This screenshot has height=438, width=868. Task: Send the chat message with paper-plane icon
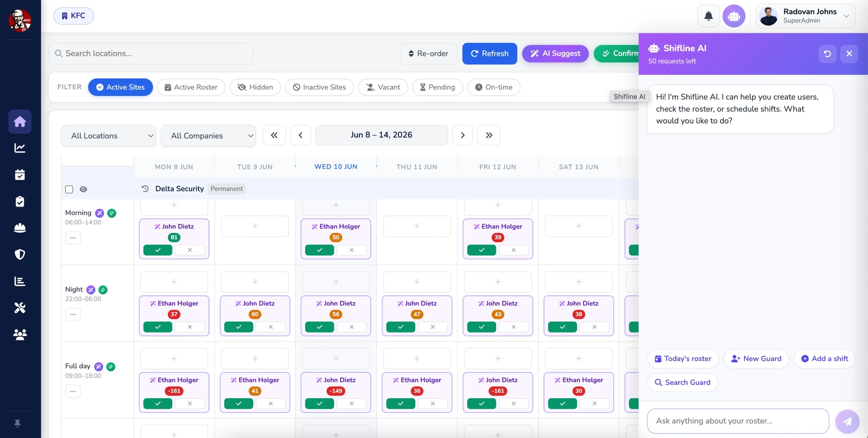[847, 421]
